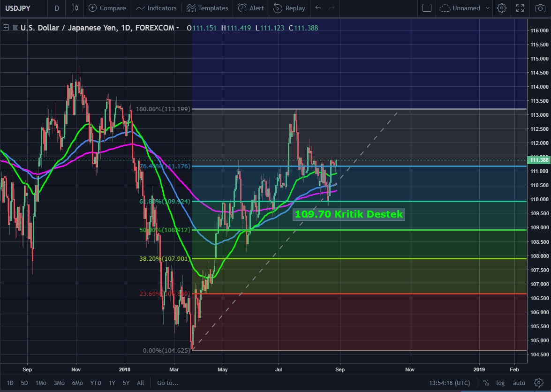Toggle log scale

click(501, 383)
